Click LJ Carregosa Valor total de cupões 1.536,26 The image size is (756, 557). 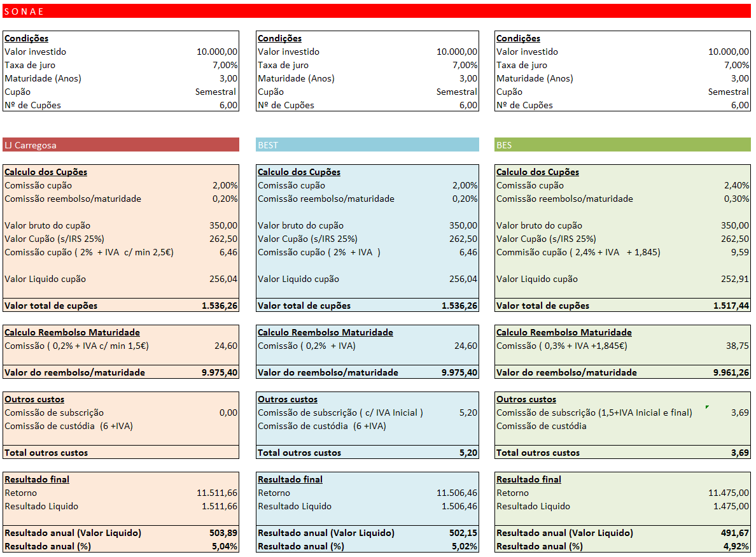coord(220,306)
